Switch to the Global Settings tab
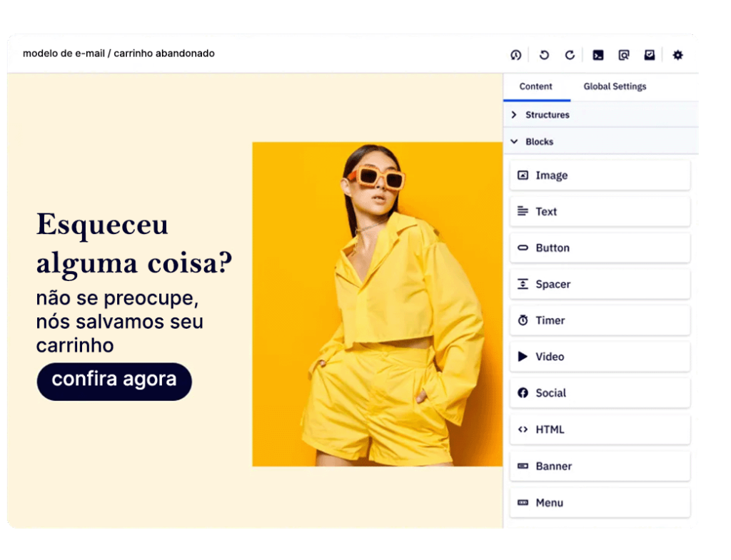 [615, 86]
